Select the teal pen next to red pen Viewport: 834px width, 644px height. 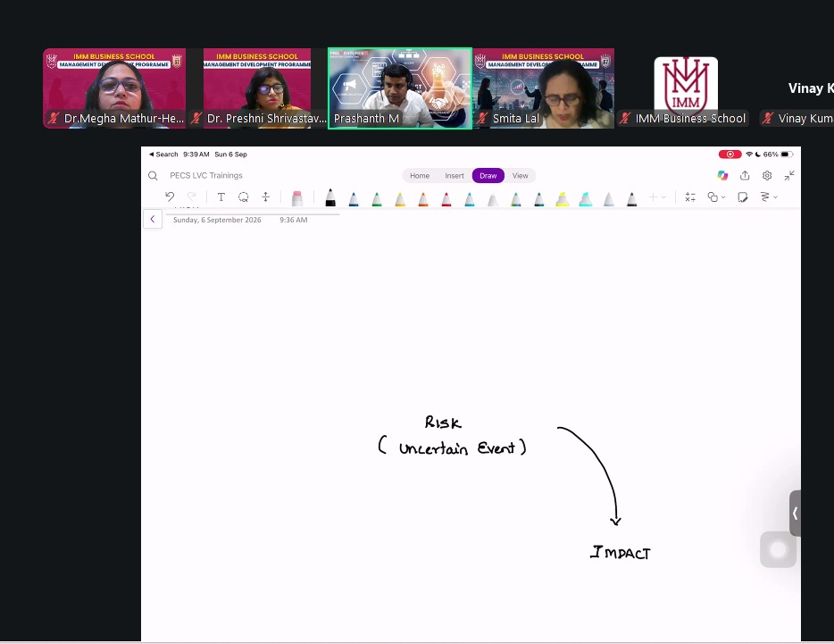[469, 199]
